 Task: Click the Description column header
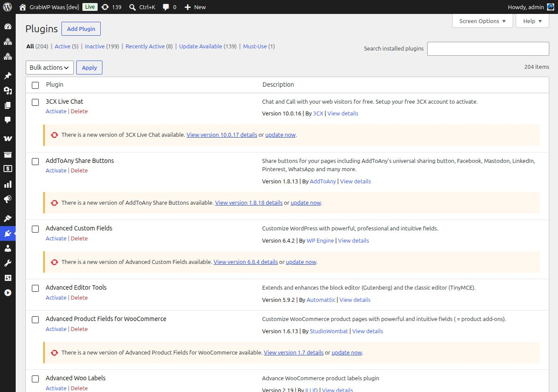click(278, 84)
